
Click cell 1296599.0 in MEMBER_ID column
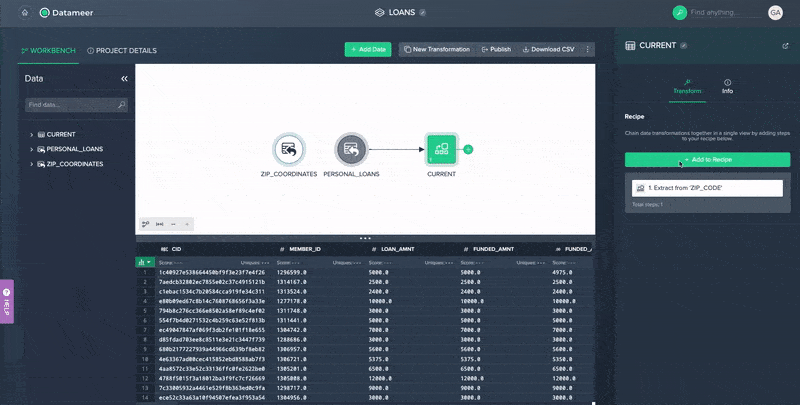tap(292, 272)
